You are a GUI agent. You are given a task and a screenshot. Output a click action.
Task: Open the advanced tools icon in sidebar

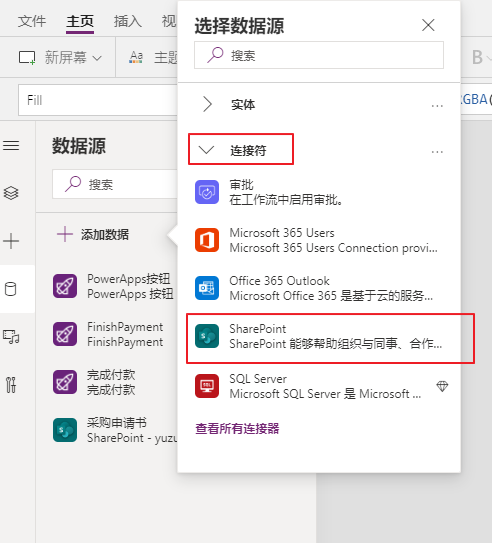click(11, 385)
